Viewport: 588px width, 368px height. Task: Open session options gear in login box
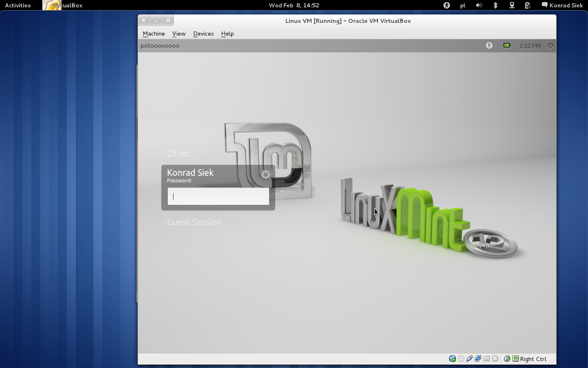266,175
